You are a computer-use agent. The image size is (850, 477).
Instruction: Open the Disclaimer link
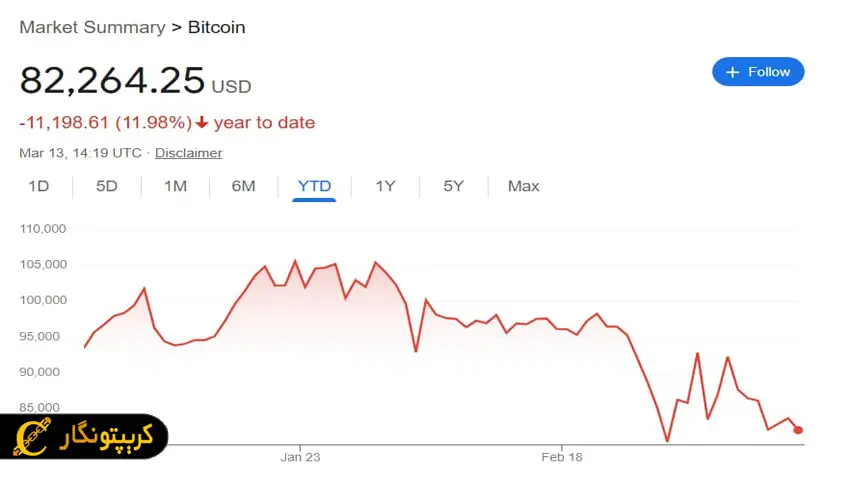(188, 153)
